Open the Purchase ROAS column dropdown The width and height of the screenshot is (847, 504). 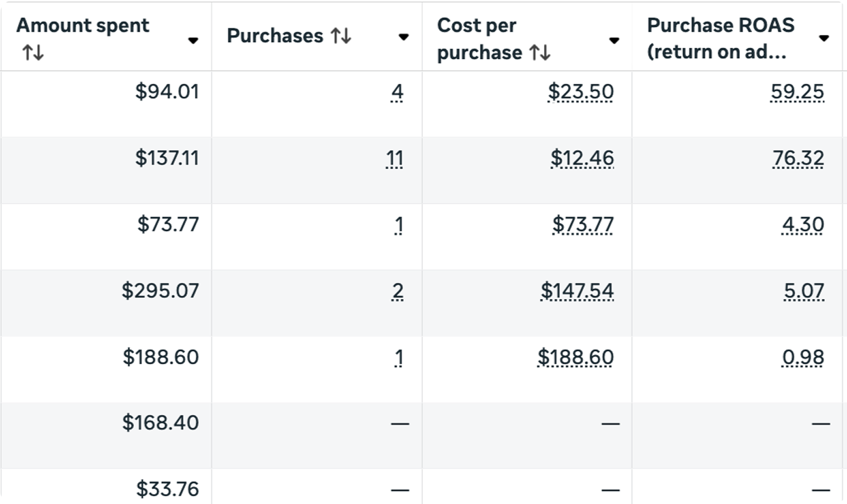pyautogui.click(x=824, y=38)
